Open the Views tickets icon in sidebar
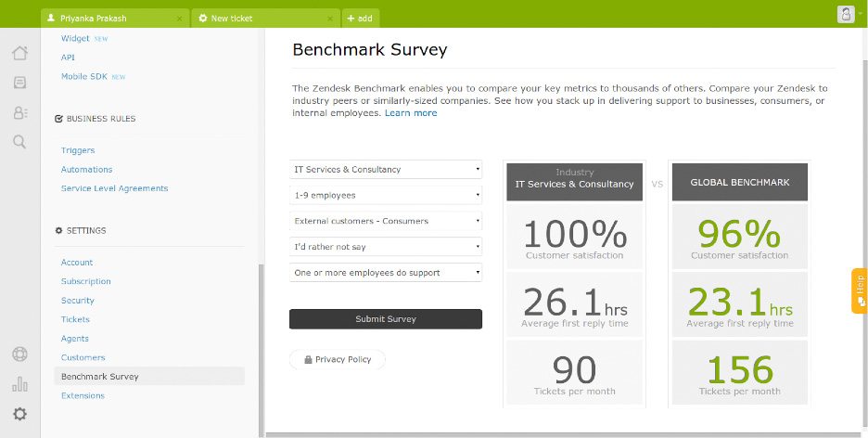 (19, 83)
